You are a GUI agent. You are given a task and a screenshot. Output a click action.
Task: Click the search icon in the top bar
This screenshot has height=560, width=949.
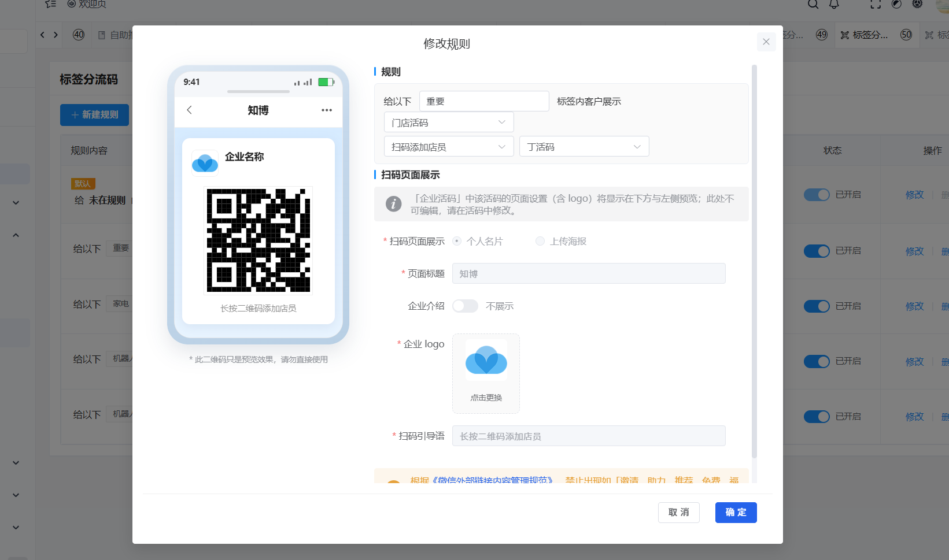[813, 5]
